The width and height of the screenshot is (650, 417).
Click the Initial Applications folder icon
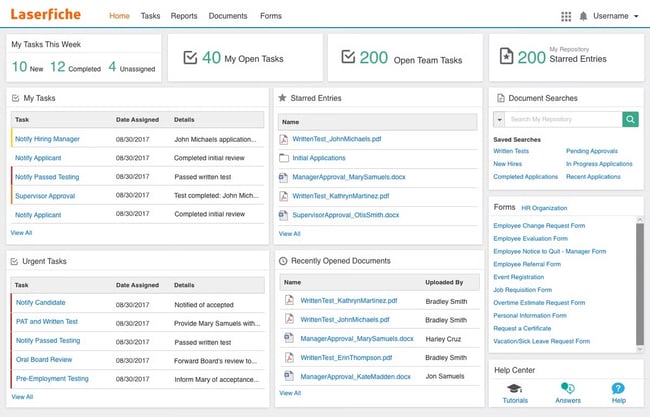284,158
